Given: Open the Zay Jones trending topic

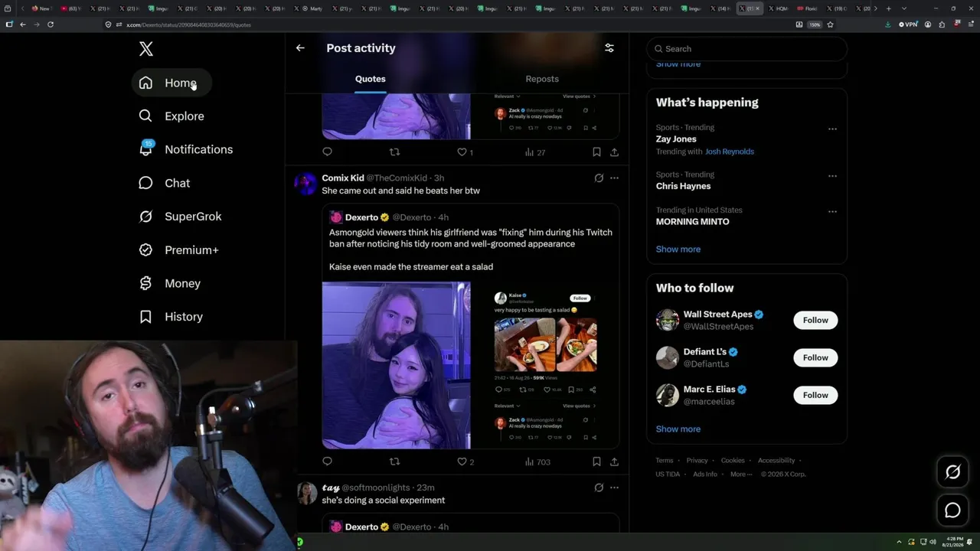Looking at the screenshot, I should coord(676,139).
